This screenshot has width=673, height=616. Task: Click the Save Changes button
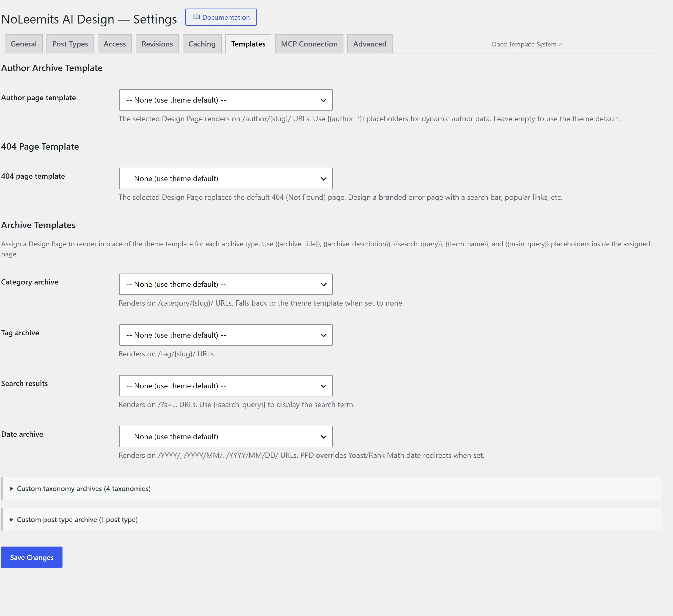[x=32, y=557]
